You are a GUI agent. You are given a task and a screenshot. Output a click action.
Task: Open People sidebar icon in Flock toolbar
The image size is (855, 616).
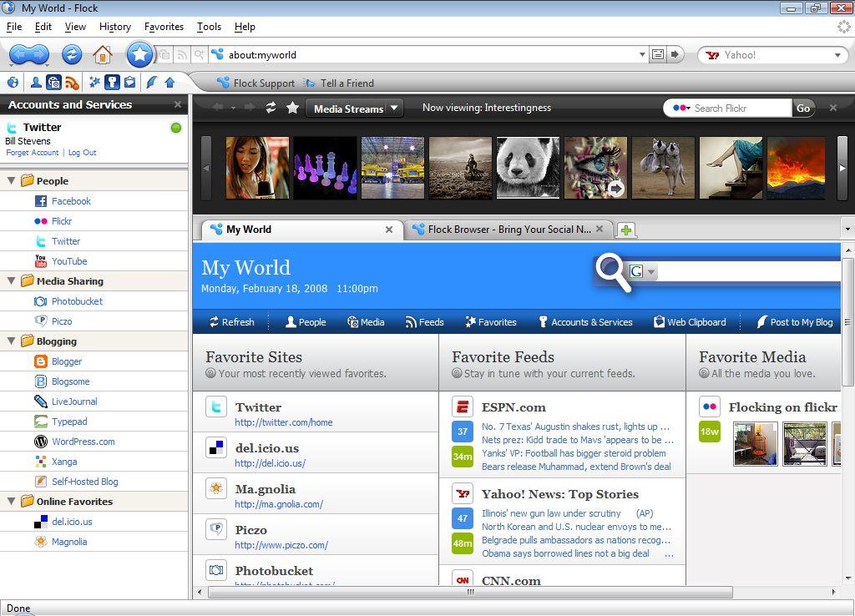pos(36,83)
